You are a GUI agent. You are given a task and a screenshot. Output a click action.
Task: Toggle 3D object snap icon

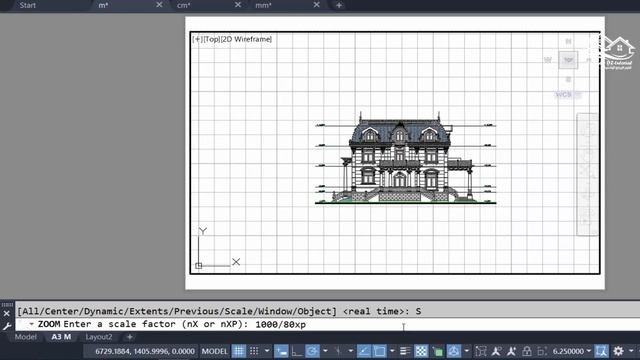click(x=453, y=351)
